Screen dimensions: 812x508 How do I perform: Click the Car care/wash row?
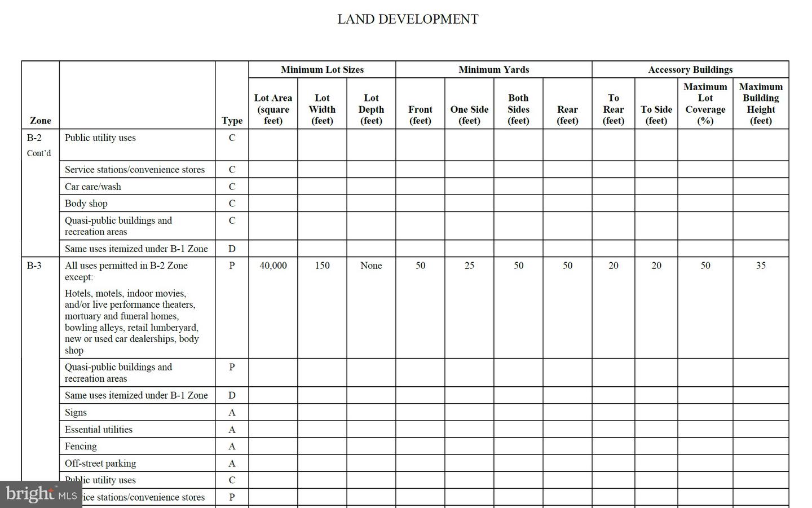(405, 187)
